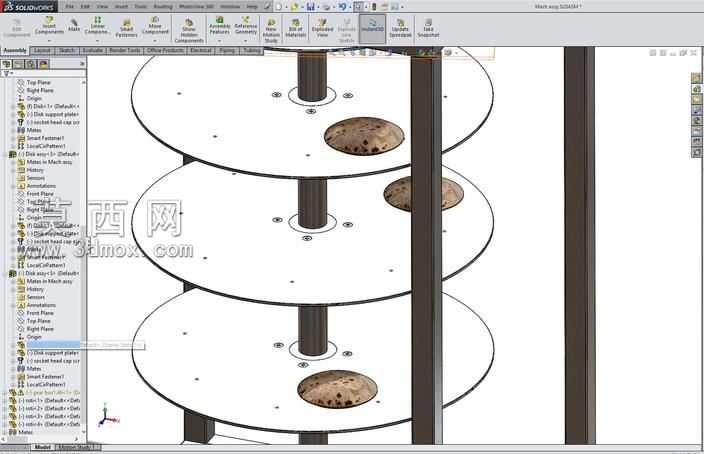Open the Insert menu
Image resolution: width=704 pixels, height=454 pixels.
pyautogui.click(x=121, y=7)
